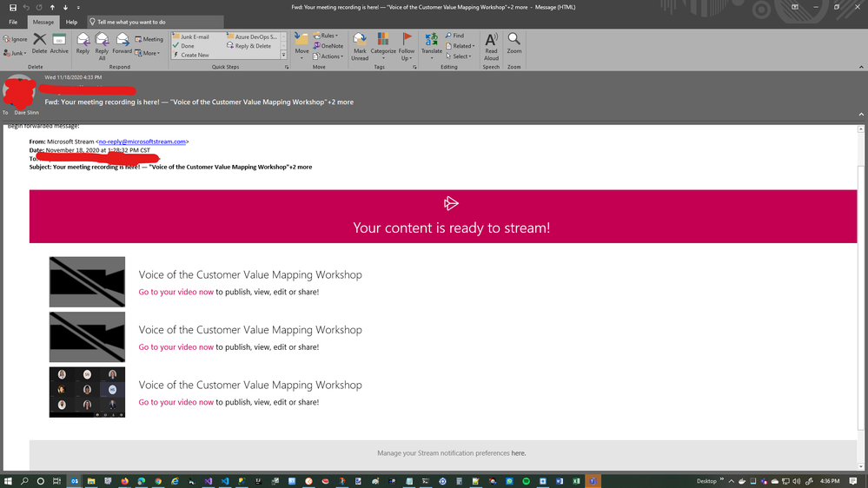Open the Junk dropdown menu
The image size is (868, 488).
(15, 53)
